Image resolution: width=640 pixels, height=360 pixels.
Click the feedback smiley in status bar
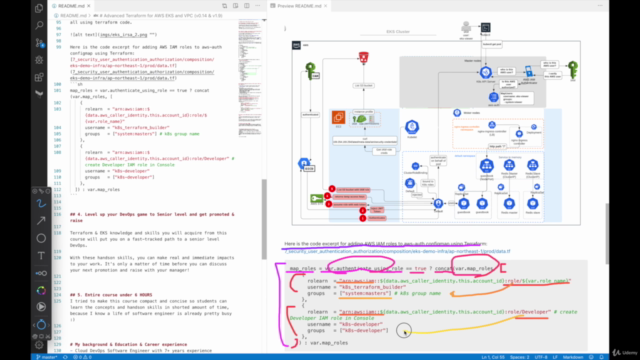click(x=591, y=357)
